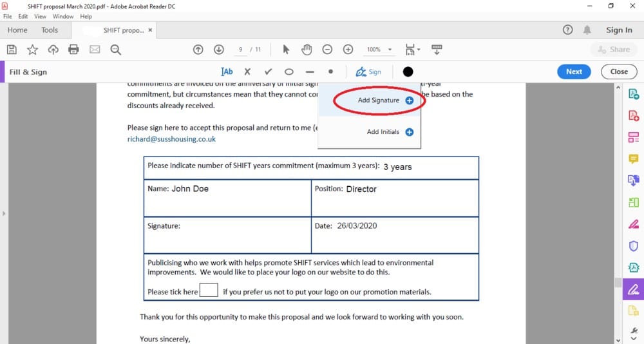Follow the richard@susshousing.co.uk email link
The width and height of the screenshot is (644, 344).
(x=171, y=139)
